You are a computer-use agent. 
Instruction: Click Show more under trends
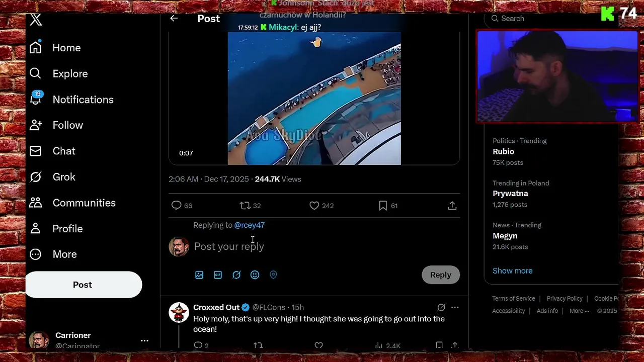512,270
